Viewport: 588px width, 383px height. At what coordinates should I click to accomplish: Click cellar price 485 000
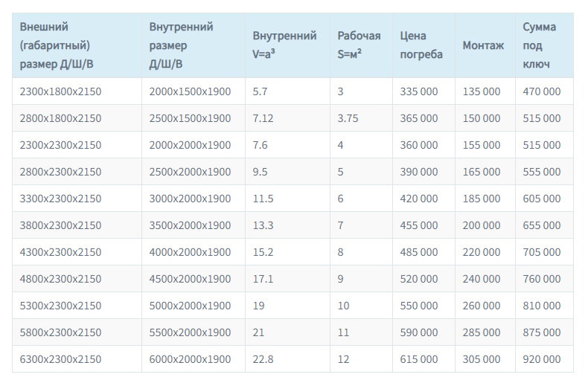click(419, 252)
